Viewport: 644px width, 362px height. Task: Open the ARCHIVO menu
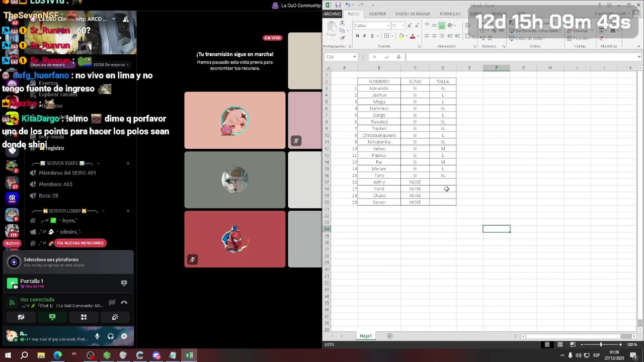pyautogui.click(x=332, y=14)
